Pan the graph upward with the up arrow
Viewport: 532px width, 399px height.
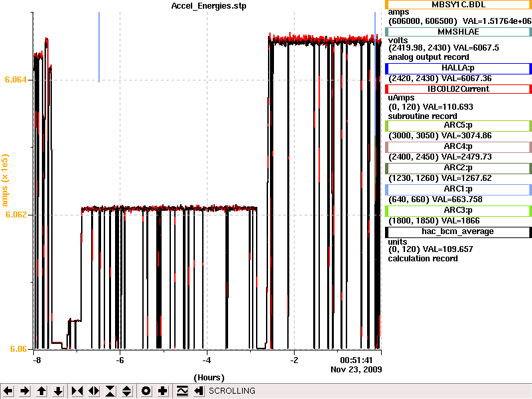41,391
